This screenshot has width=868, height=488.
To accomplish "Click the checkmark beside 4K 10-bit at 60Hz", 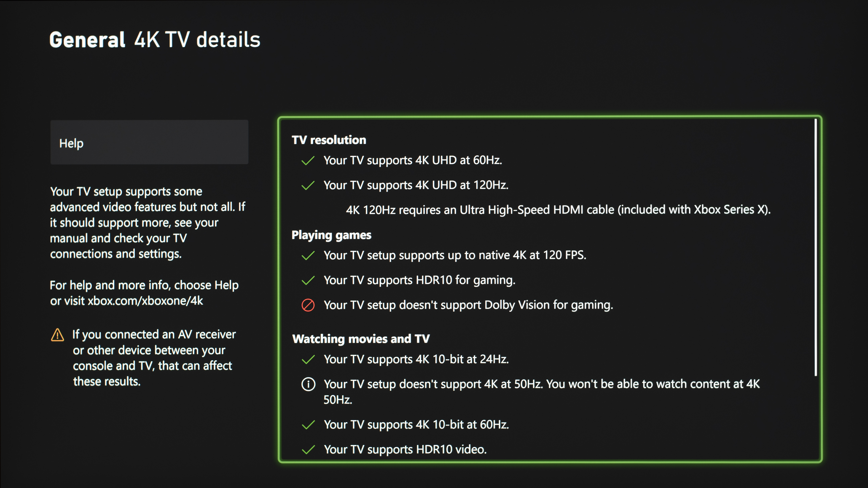I will (x=308, y=425).
